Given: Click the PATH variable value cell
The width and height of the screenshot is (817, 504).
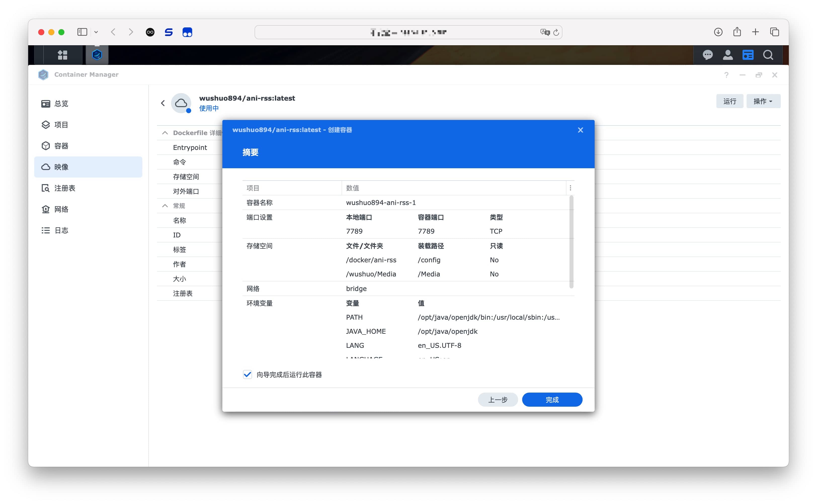Looking at the screenshot, I should click(x=489, y=317).
